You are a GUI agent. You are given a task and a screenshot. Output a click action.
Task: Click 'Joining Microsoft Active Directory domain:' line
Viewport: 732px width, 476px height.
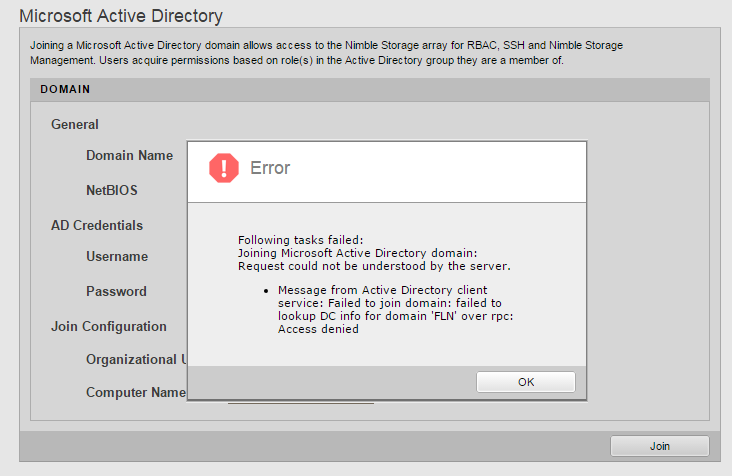pos(358,253)
